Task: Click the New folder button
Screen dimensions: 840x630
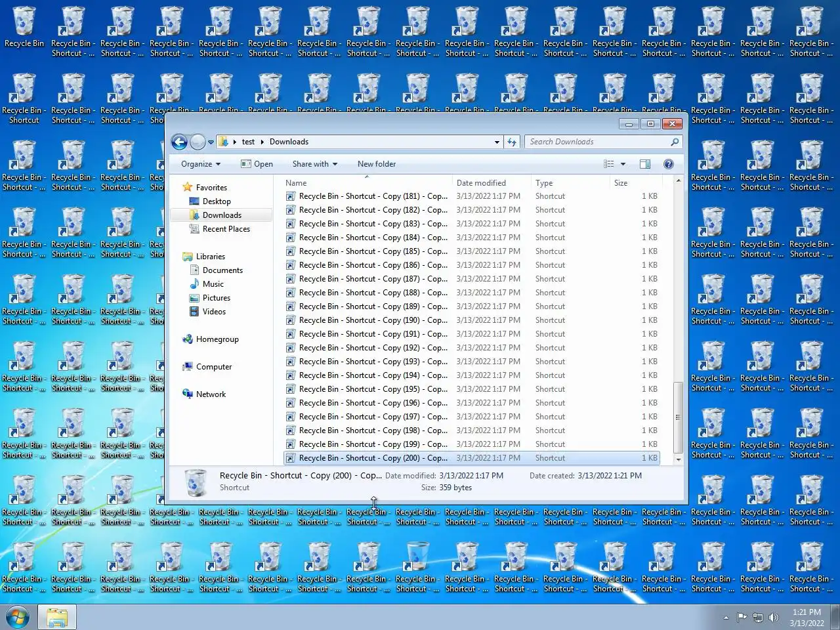Action: (377, 164)
